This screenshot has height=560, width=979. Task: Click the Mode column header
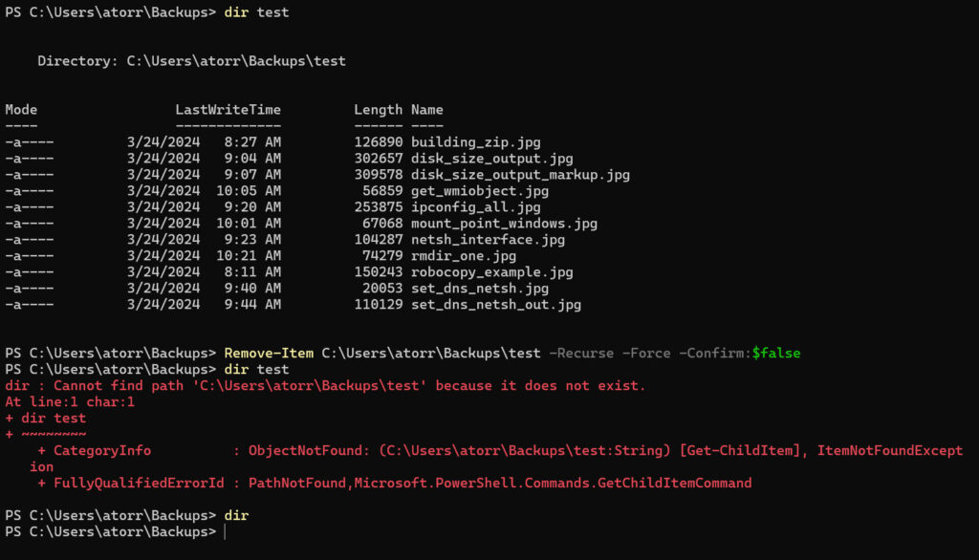(21, 110)
